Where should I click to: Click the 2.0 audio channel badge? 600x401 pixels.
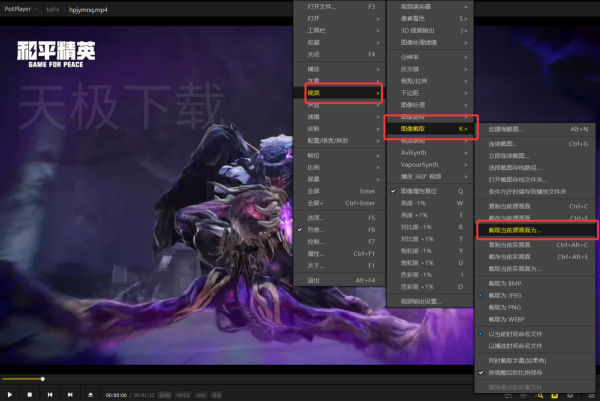pyautogui.click(x=217, y=395)
